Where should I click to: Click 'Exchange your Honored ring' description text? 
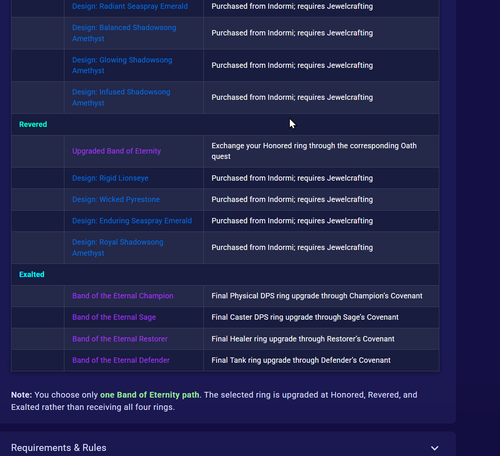click(x=314, y=151)
